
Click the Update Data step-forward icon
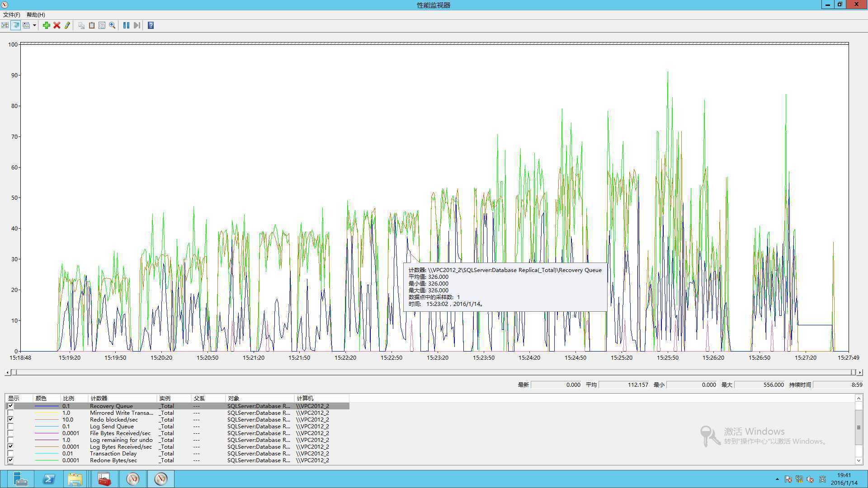pyautogui.click(x=137, y=25)
